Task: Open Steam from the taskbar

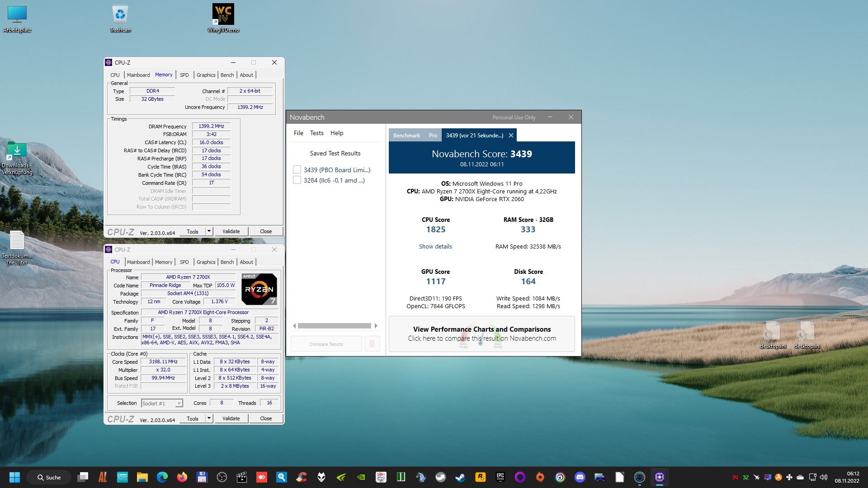Action: tap(460, 477)
